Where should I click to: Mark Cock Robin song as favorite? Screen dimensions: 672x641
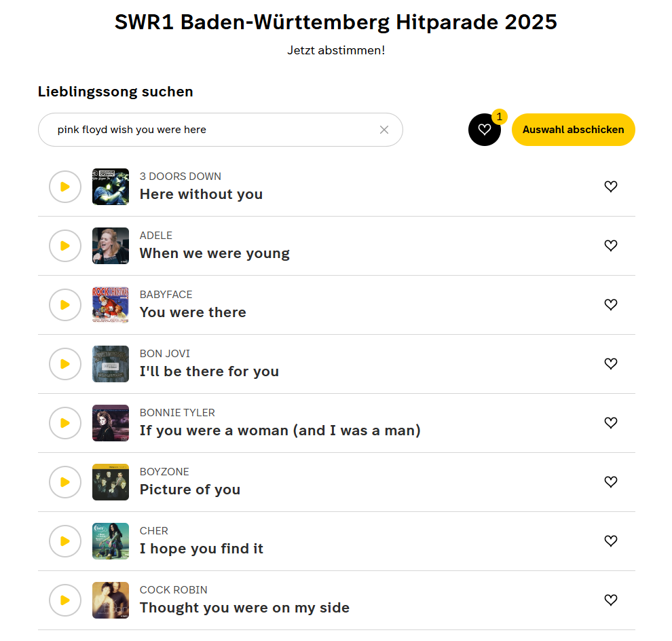coord(611,600)
